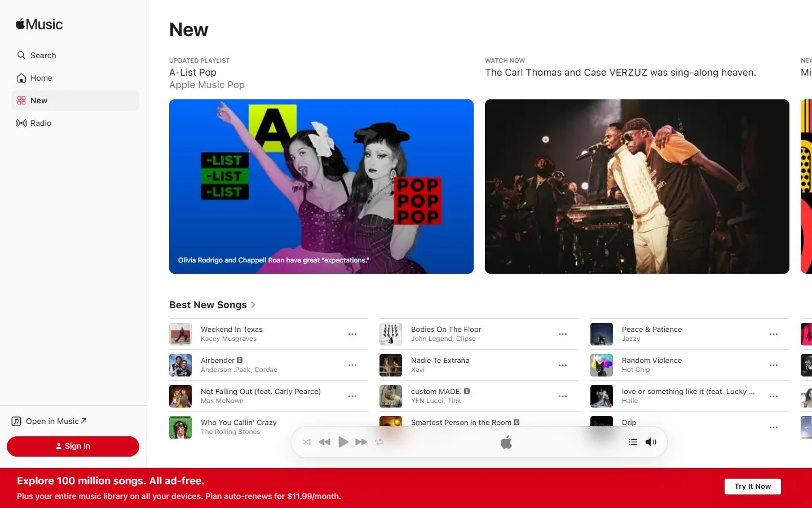The height and width of the screenshot is (508, 812).
Task: Click Peace & Patience album artwork
Action: 602,334
